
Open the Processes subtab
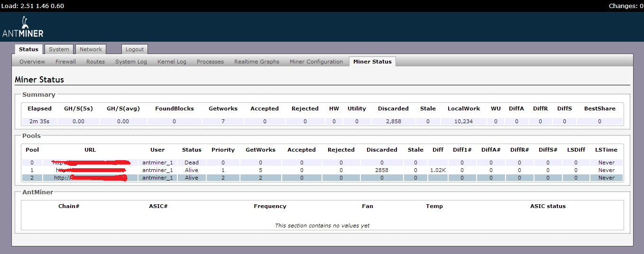(210, 62)
